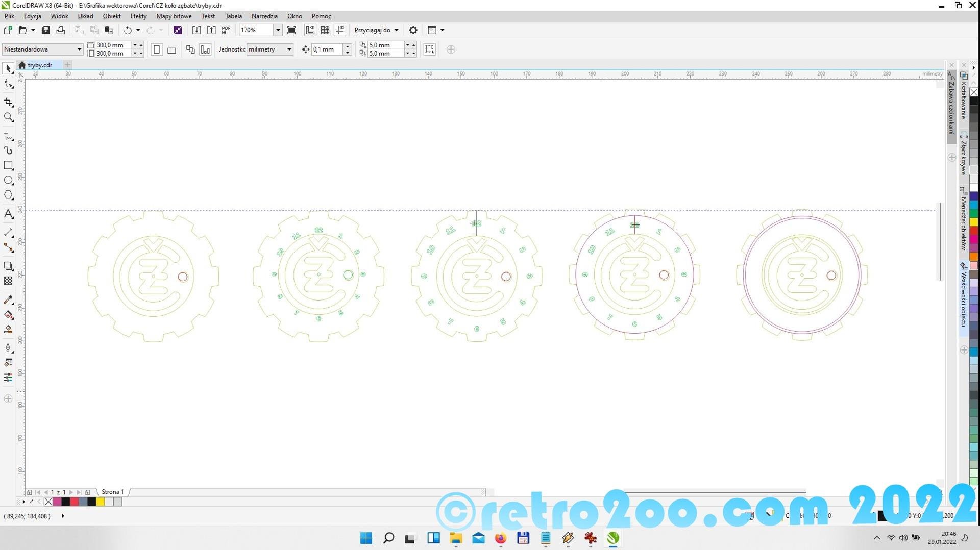980x550 pixels.
Task: Toggle show rulers button
Action: [x=310, y=30]
